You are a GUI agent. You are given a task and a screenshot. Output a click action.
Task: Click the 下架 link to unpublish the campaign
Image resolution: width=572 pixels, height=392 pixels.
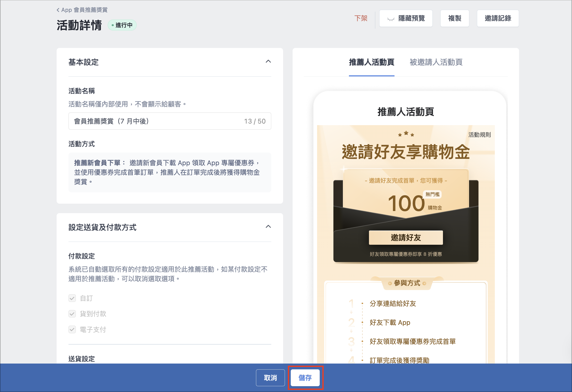click(x=361, y=18)
